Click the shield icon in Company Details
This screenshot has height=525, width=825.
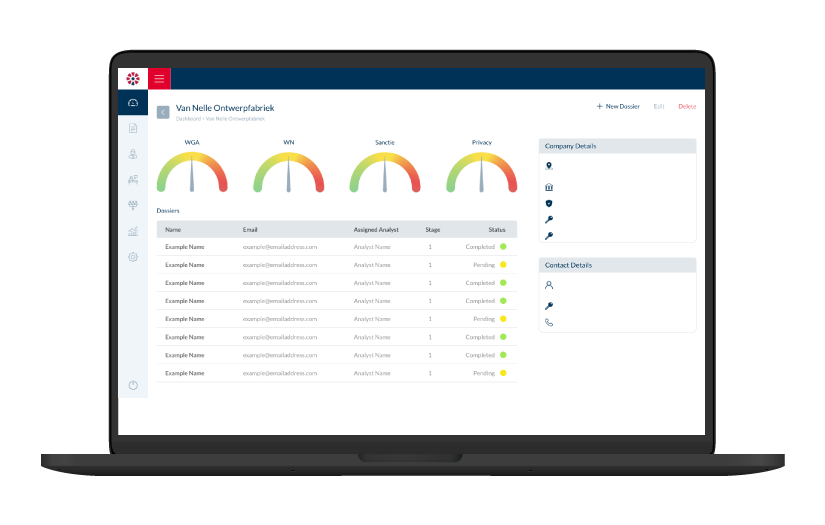click(549, 203)
